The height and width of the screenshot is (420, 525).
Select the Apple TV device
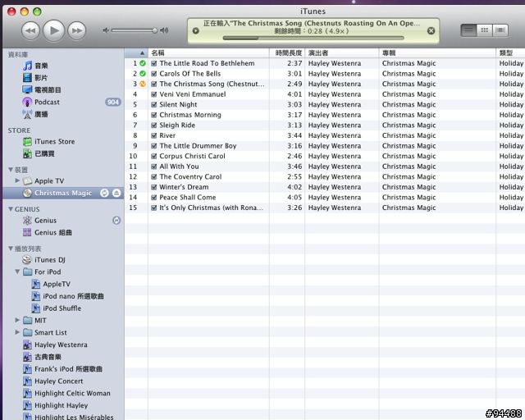pos(49,180)
